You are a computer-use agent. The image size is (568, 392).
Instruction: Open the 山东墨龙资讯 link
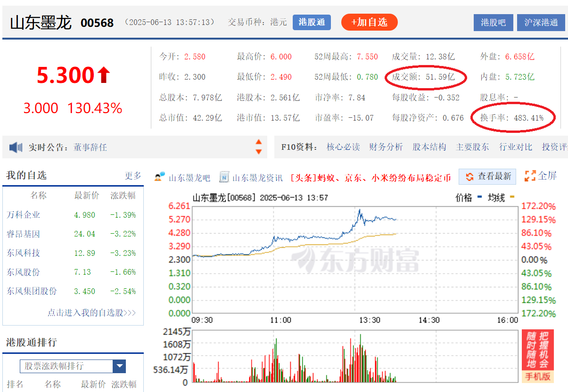pos(257,178)
